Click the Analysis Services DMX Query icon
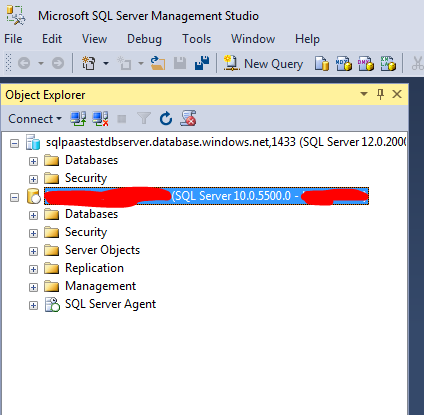Screen dimensions: 424x415 point(366,63)
